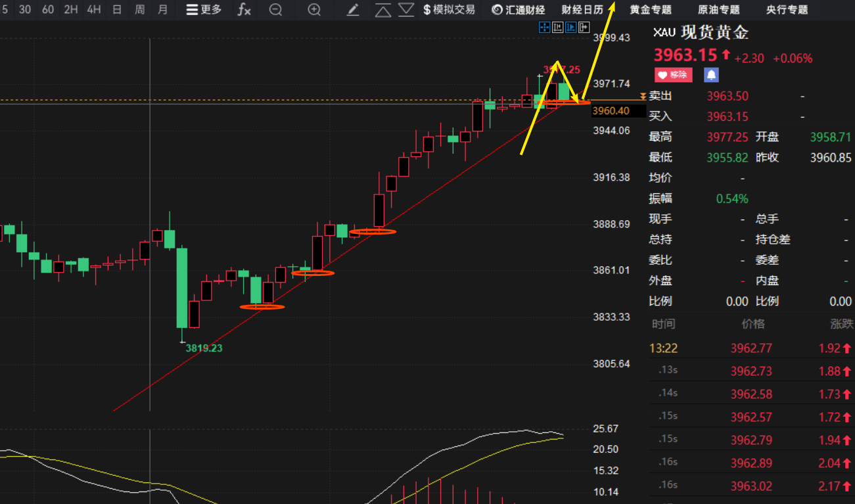Viewport: 855px width, 504px height.
Task: Zoom out the candlestick chart
Action: 276,9
